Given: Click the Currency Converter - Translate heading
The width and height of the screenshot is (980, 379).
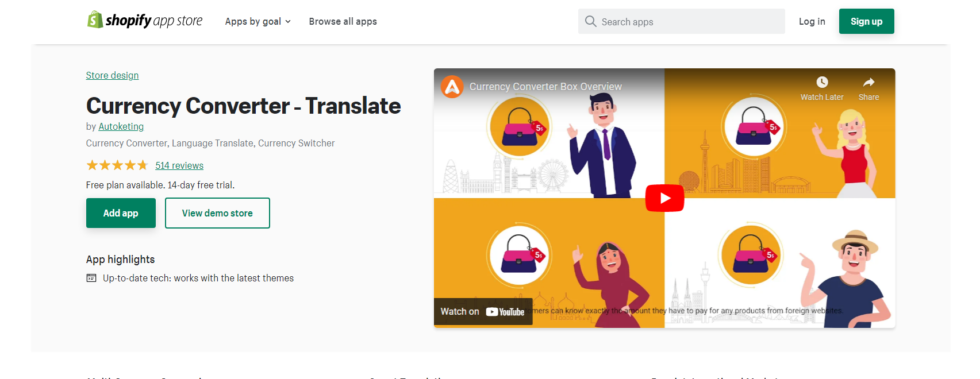Looking at the screenshot, I should pyautogui.click(x=243, y=106).
